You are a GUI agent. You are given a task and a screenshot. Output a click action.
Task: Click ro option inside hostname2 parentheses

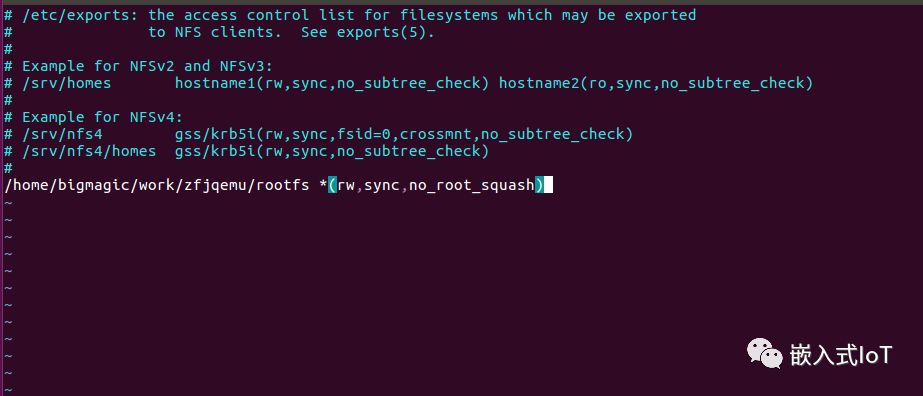pyautogui.click(x=597, y=83)
